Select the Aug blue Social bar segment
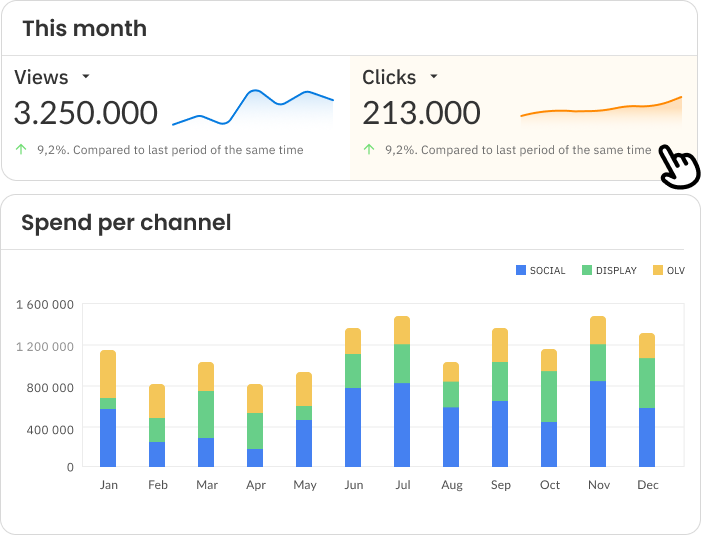711x535 pixels. (x=451, y=437)
